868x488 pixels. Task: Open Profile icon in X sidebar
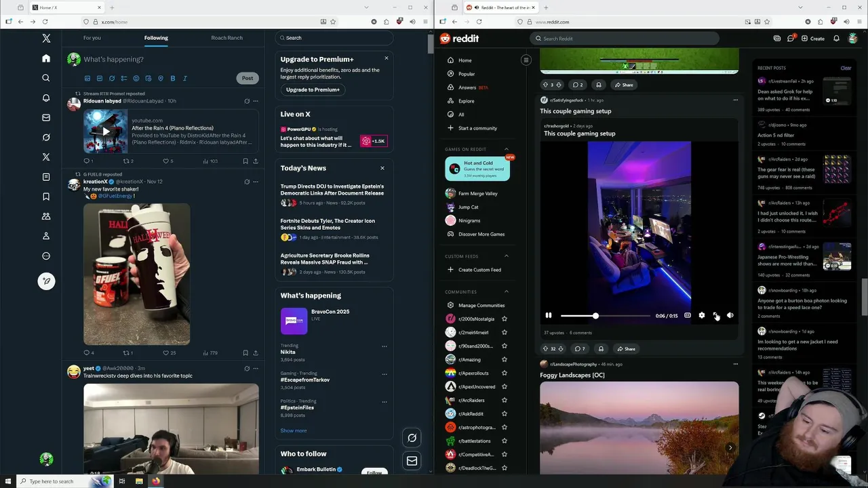(46, 236)
